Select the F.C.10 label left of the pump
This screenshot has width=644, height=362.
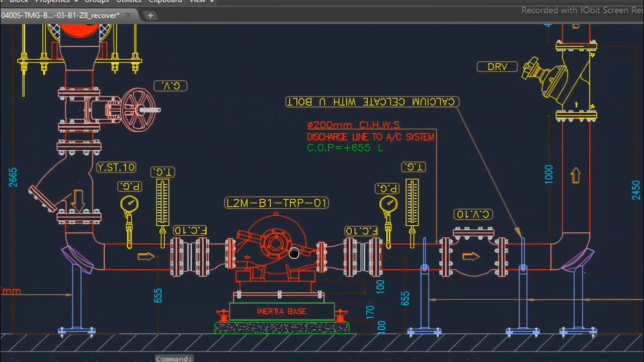(x=190, y=230)
